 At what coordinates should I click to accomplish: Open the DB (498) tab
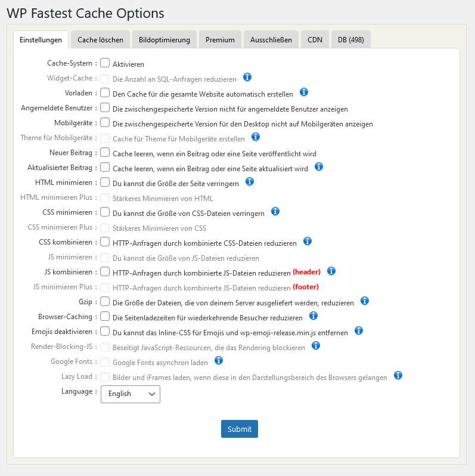(351, 40)
